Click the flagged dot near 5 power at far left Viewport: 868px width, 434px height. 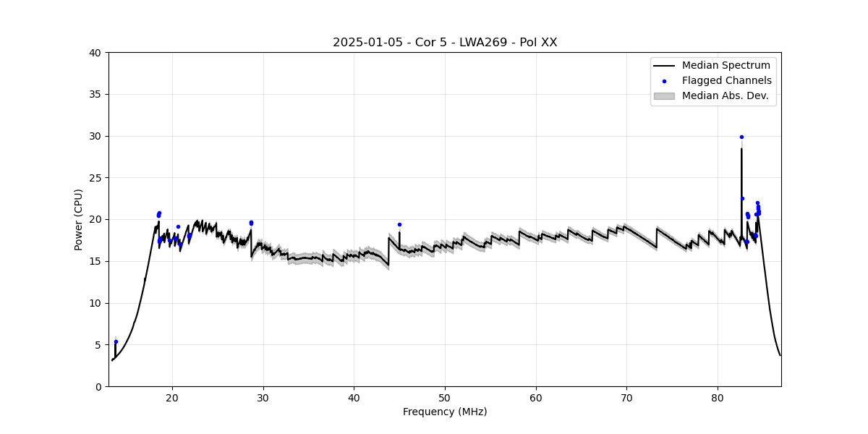point(116,341)
